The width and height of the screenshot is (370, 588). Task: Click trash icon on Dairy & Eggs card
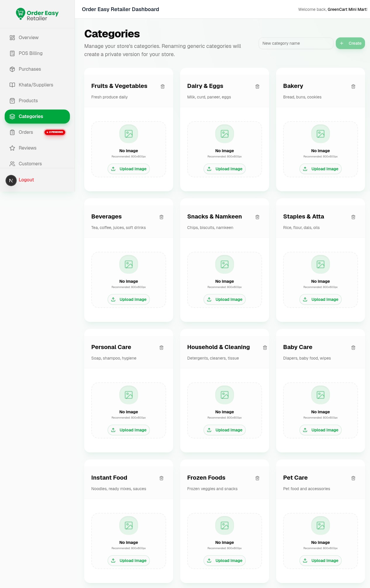point(257,86)
